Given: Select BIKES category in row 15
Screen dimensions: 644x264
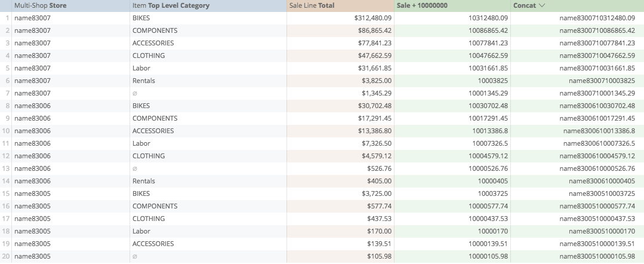Looking at the screenshot, I should [208, 194].
